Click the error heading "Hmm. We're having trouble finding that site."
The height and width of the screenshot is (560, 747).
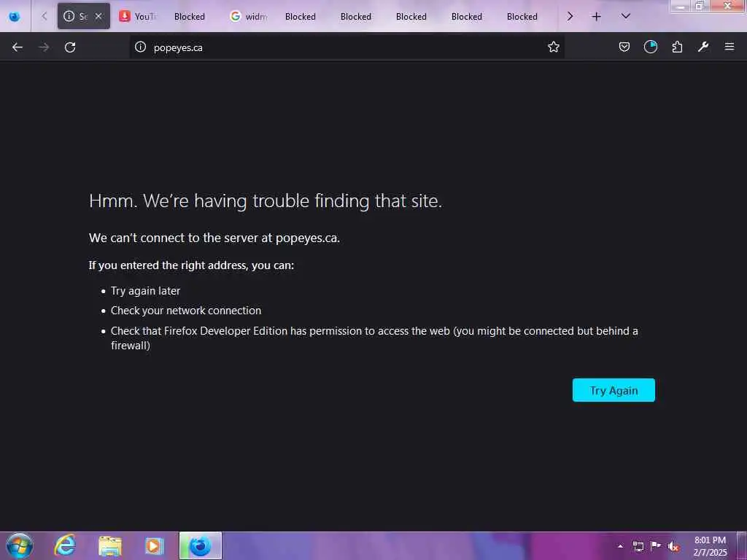(266, 201)
